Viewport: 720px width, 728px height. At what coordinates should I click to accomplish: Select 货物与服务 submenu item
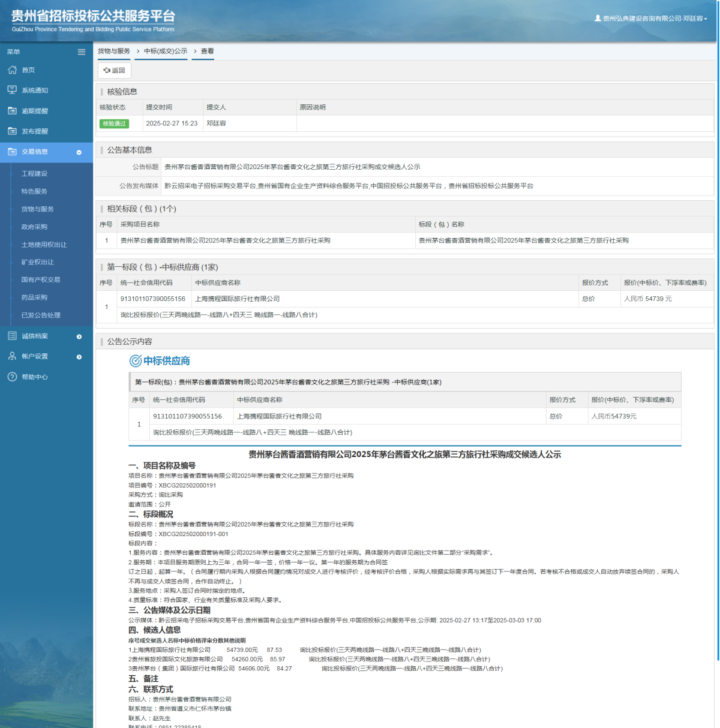tap(37, 209)
